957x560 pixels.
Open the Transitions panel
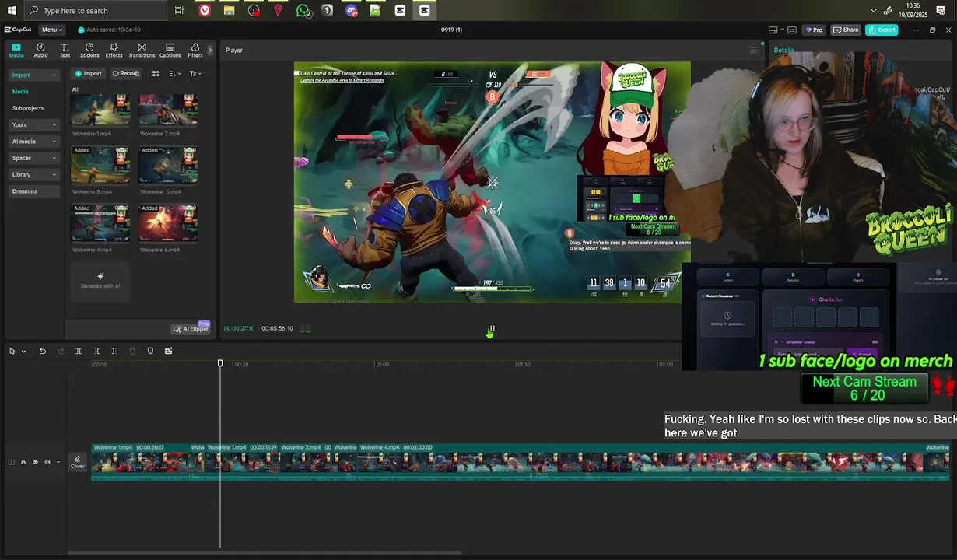[142, 51]
